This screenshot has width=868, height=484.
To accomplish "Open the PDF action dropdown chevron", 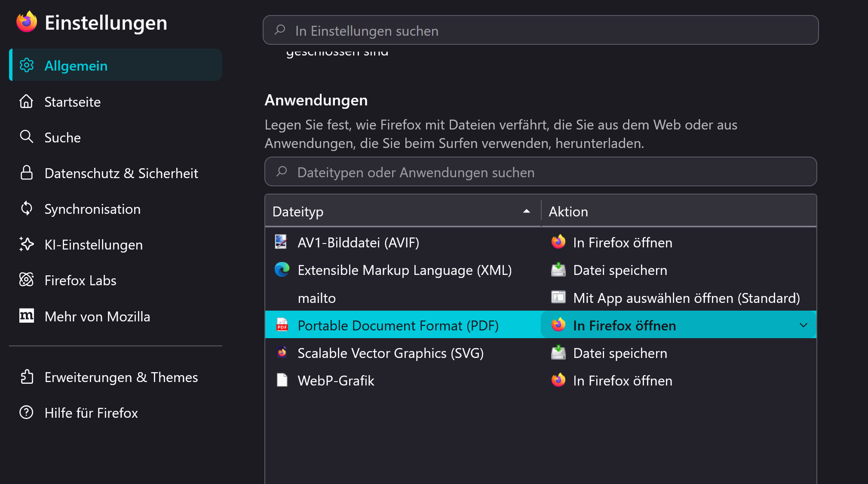I will tap(804, 325).
